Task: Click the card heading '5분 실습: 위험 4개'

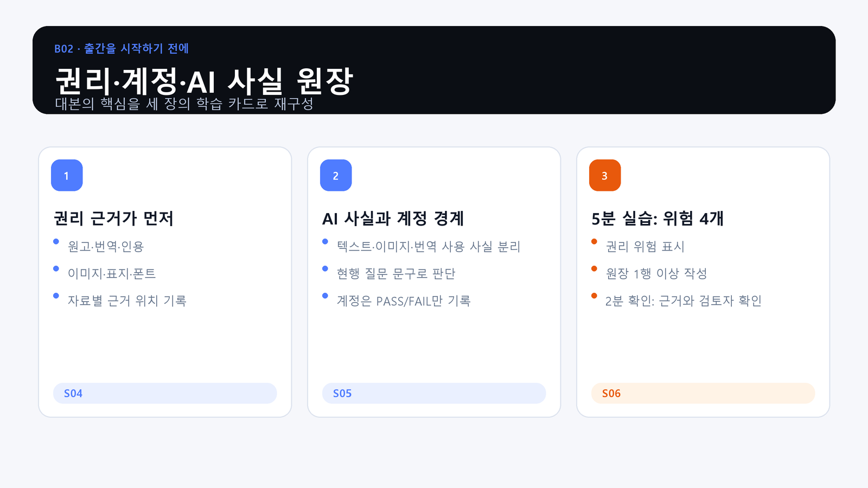Action: pos(658,219)
